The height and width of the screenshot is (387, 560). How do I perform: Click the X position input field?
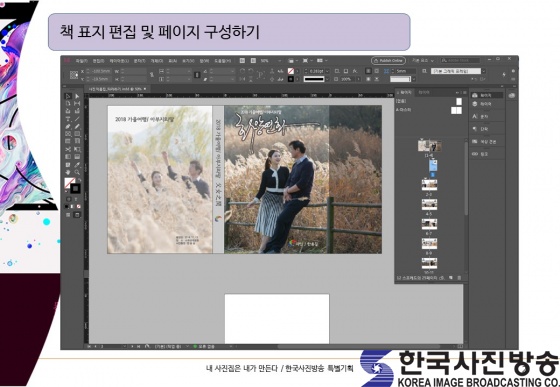(x=100, y=71)
